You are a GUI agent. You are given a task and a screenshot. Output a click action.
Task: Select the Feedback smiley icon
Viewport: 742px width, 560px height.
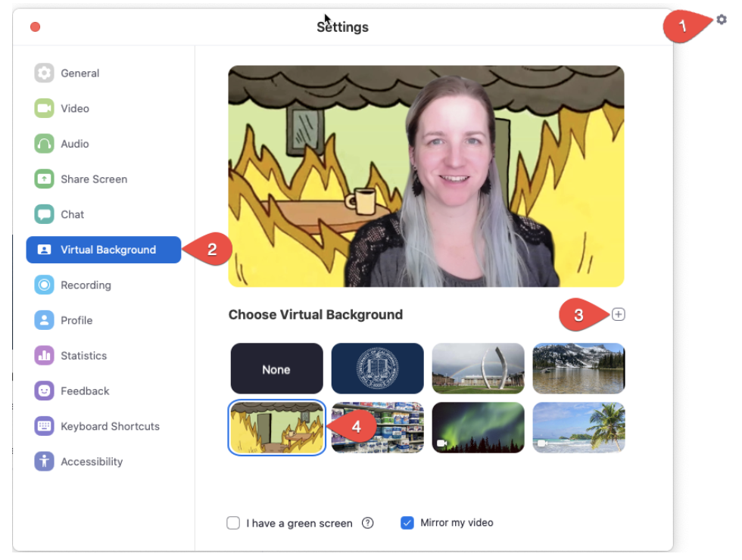(x=45, y=390)
